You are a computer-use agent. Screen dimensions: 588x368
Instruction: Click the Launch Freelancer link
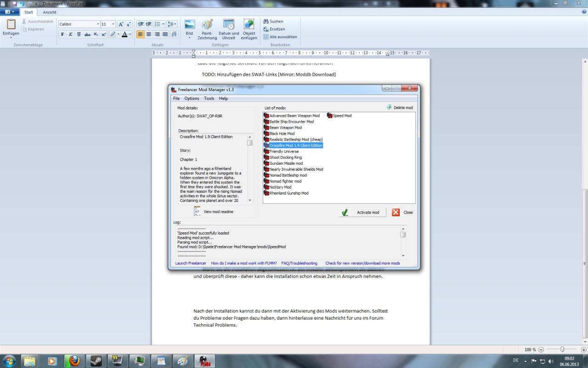[x=191, y=263]
